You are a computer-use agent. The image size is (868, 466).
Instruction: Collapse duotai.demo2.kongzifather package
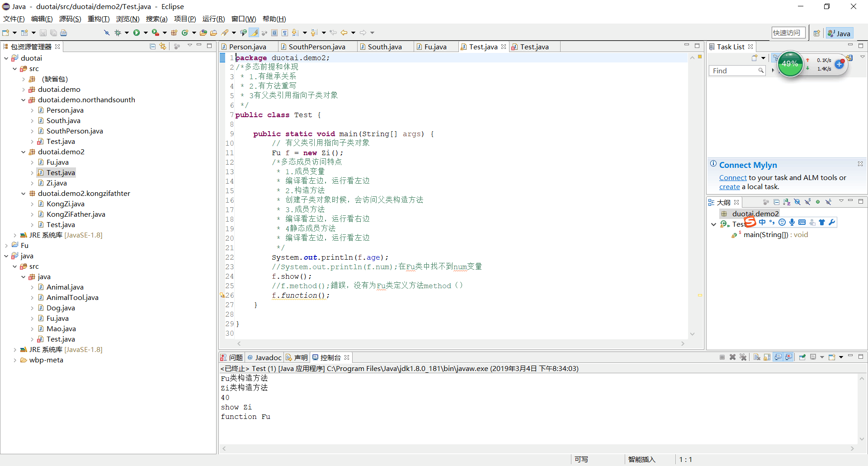click(23, 194)
